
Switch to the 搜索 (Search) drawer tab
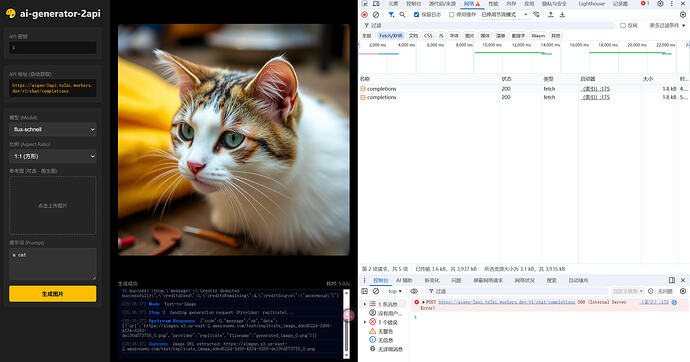coord(551,280)
